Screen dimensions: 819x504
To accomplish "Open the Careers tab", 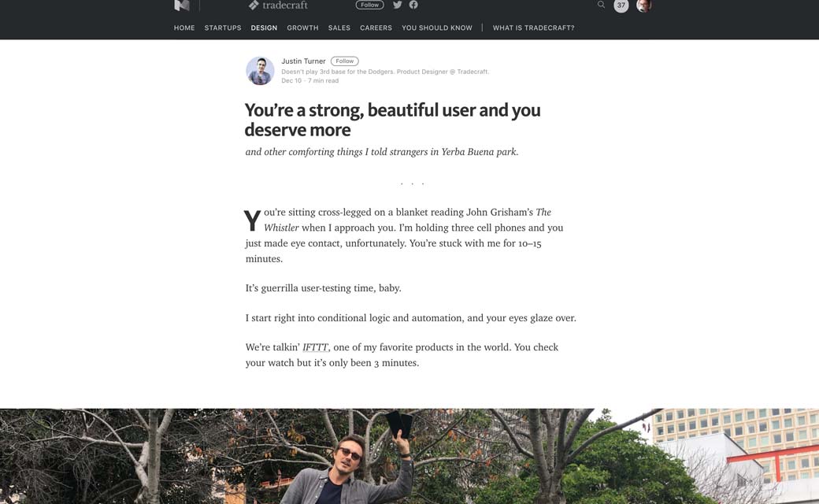I will pos(376,28).
